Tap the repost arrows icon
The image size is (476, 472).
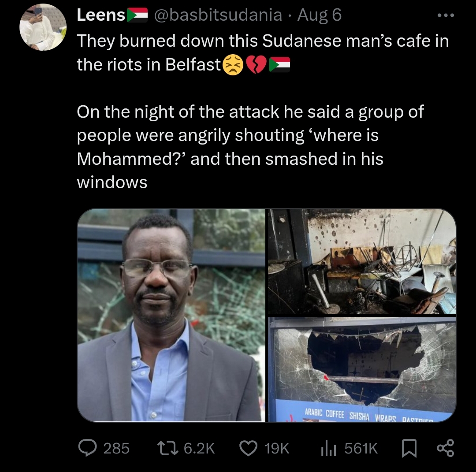pyautogui.click(x=167, y=448)
